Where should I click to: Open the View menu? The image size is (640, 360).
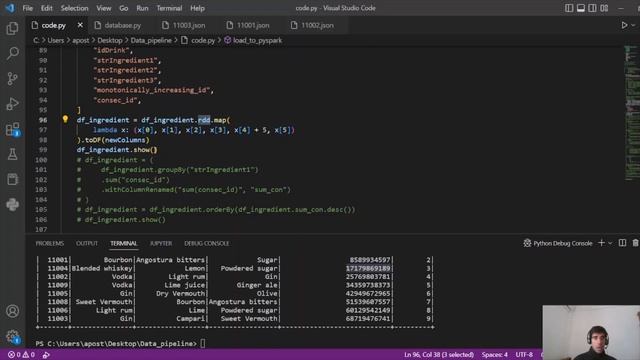104,8
